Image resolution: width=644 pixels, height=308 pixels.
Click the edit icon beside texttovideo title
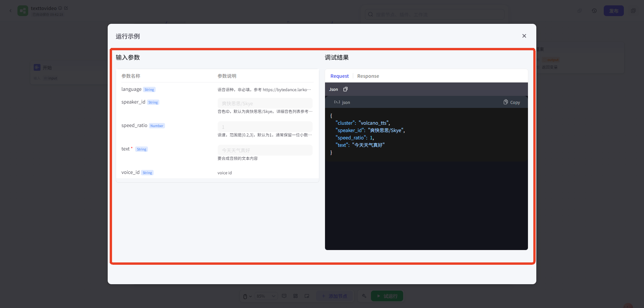(x=66, y=8)
